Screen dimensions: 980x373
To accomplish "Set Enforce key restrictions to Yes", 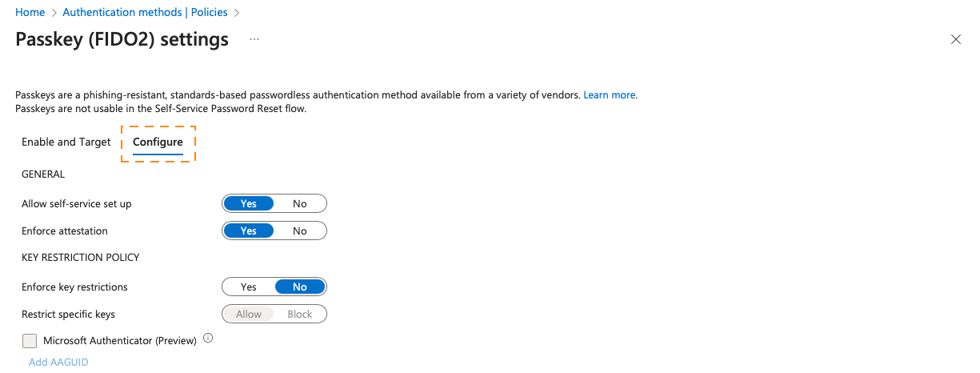I will pyautogui.click(x=249, y=287).
